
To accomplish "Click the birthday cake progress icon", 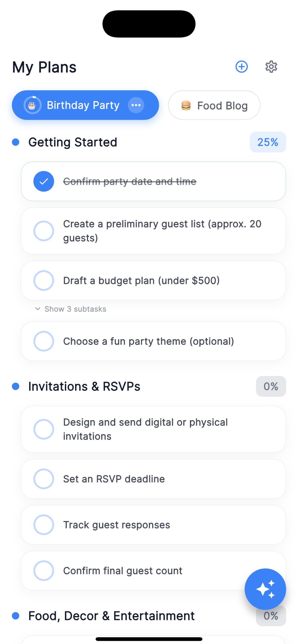I will click(32, 105).
